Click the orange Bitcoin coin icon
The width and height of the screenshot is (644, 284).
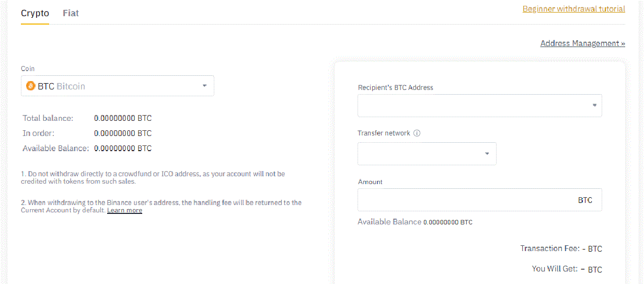click(x=30, y=86)
